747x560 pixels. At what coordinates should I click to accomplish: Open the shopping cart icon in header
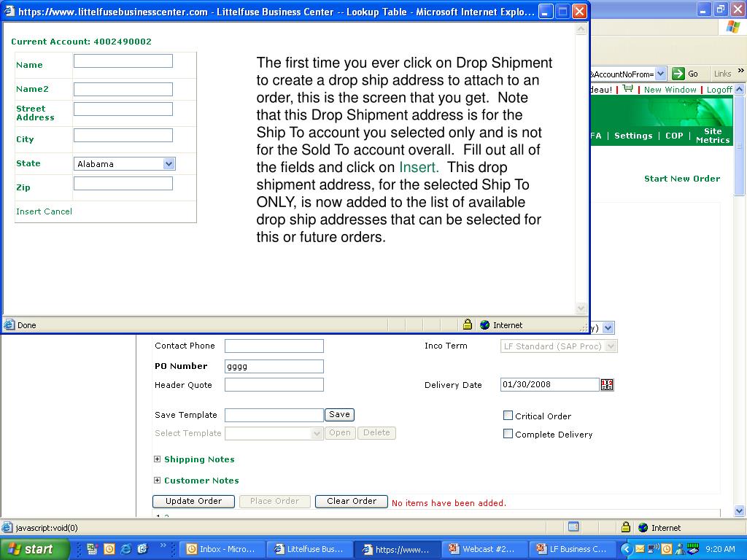[x=628, y=88]
